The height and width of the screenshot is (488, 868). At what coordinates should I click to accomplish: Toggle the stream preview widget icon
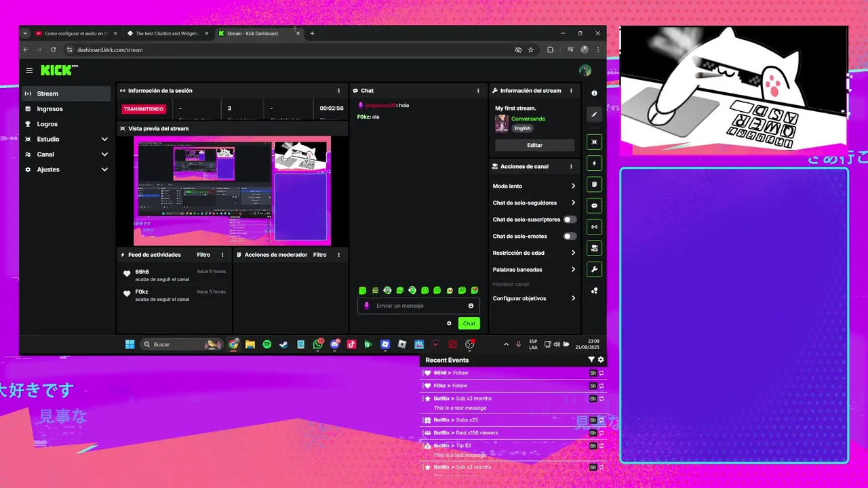click(595, 142)
